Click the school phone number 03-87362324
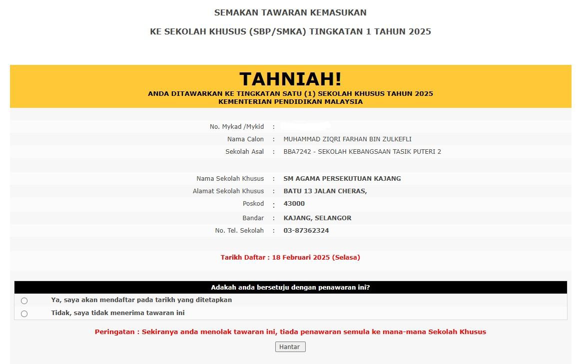This screenshot has width=588, height=364. (x=306, y=231)
